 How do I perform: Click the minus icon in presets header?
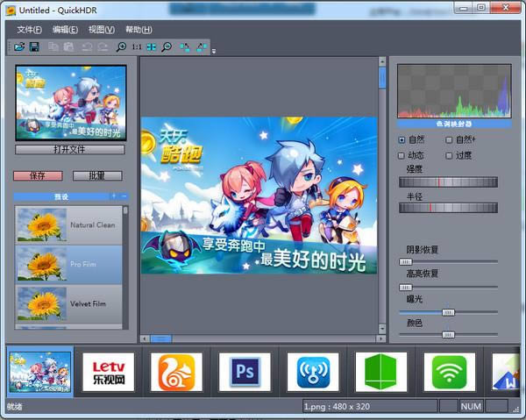click(124, 196)
